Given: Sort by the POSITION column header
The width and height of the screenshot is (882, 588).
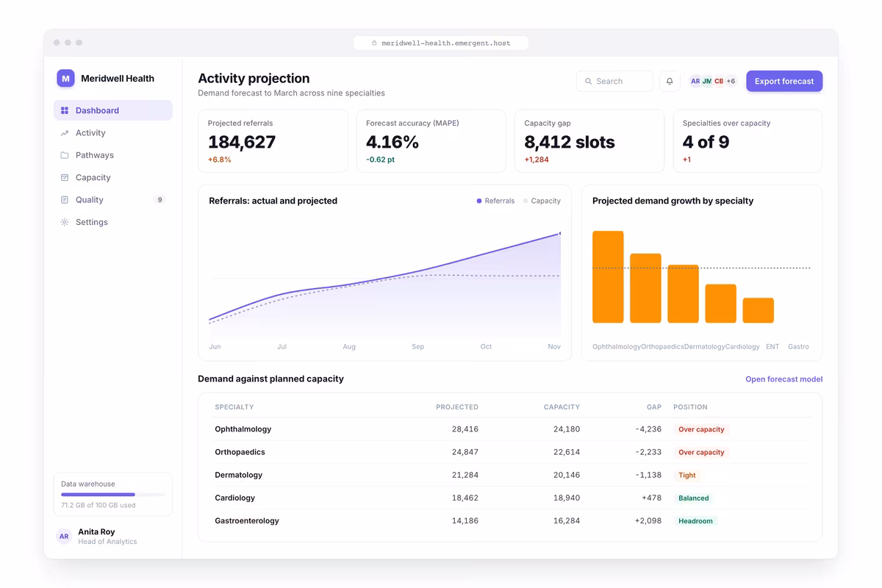Looking at the screenshot, I should point(690,407).
